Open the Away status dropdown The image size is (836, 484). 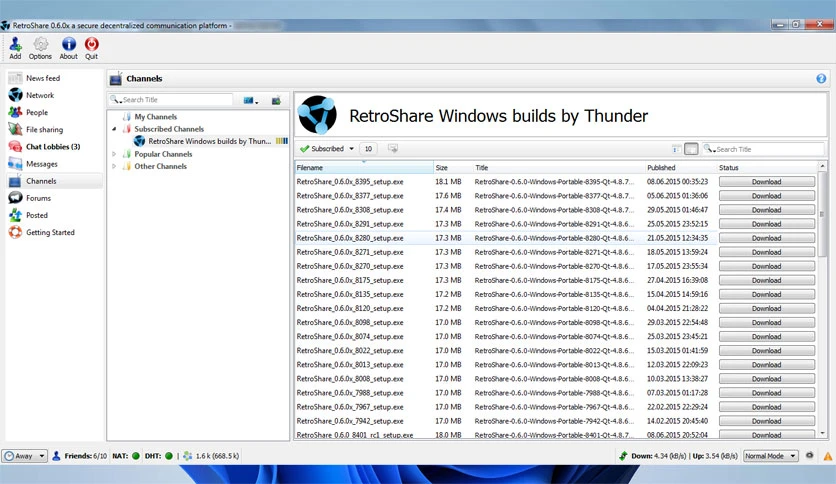(25, 456)
